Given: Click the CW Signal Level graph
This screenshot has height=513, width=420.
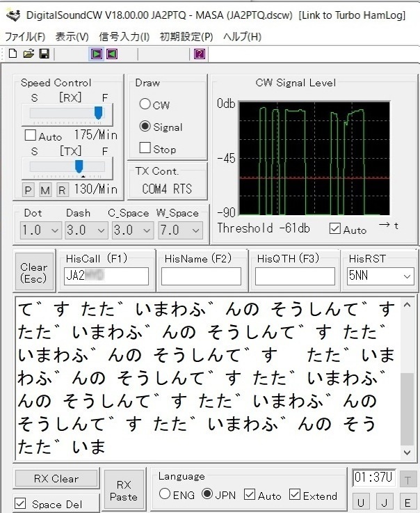Looking at the screenshot, I should [314, 158].
